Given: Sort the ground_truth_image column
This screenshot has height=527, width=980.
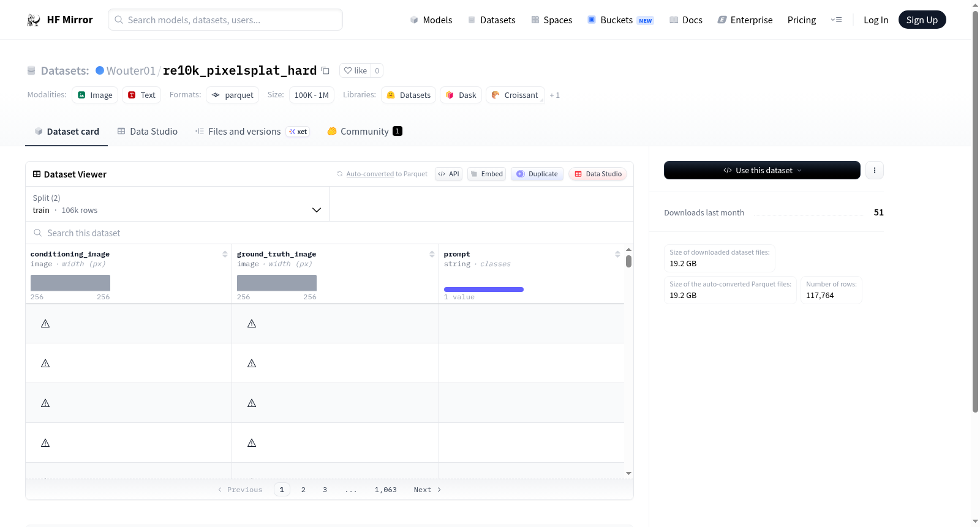Looking at the screenshot, I should (x=432, y=254).
